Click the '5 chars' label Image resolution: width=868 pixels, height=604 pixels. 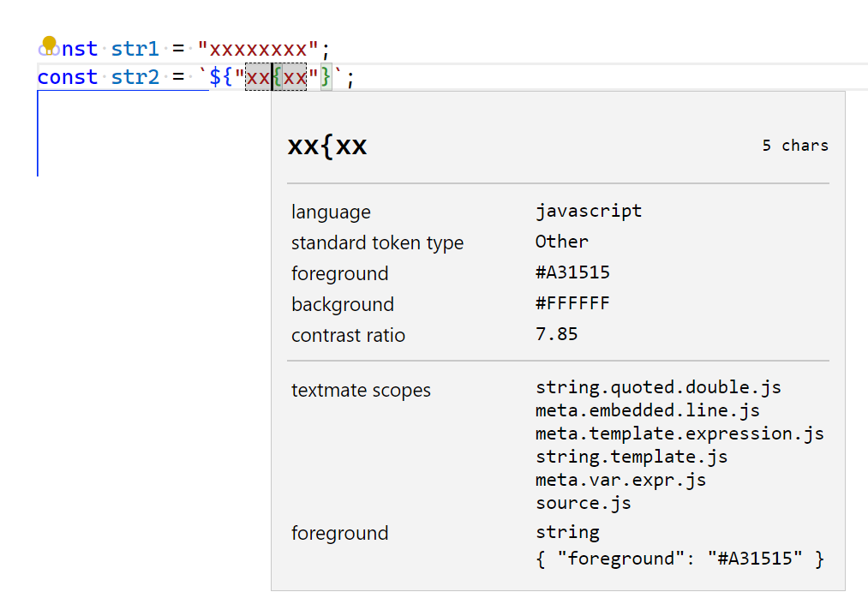(795, 146)
